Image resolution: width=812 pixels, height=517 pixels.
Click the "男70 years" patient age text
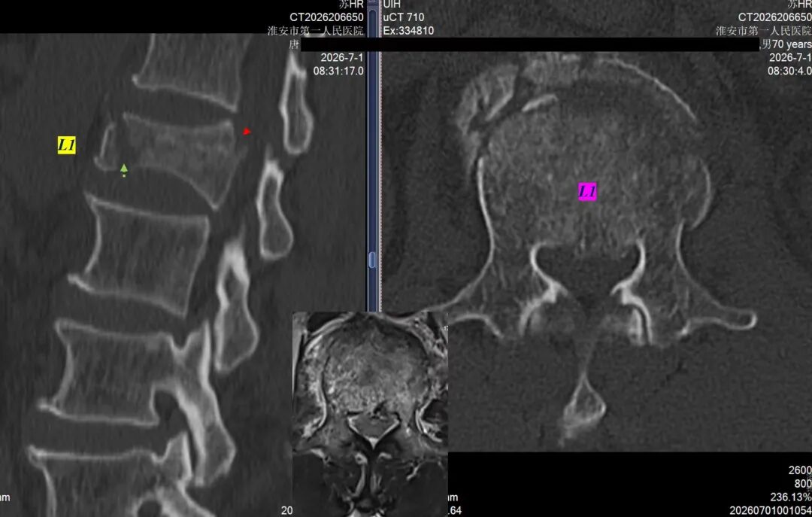tap(786, 44)
